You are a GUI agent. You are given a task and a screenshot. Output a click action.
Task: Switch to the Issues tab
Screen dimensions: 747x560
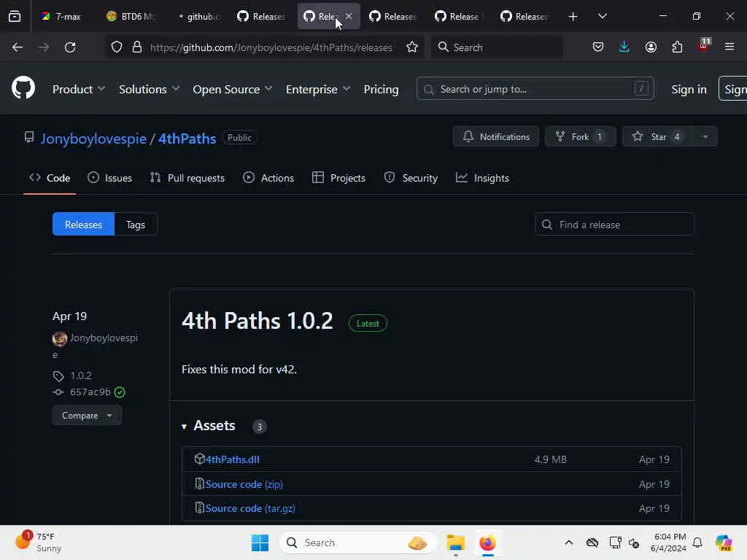(110, 178)
